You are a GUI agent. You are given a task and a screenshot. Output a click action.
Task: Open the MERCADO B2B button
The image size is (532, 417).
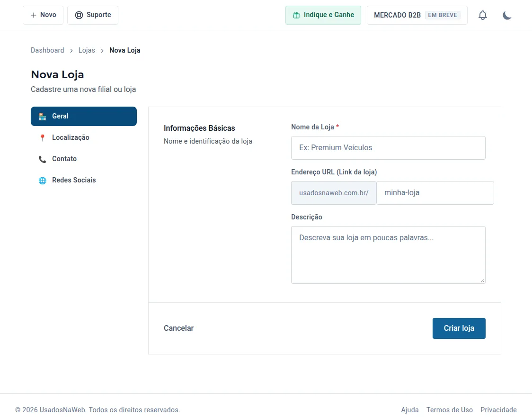click(417, 15)
